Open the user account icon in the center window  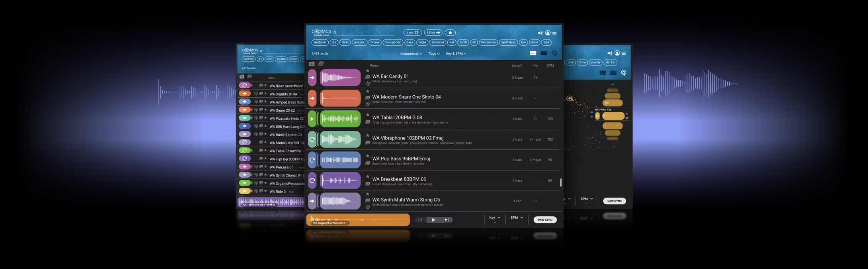click(548, 33)
